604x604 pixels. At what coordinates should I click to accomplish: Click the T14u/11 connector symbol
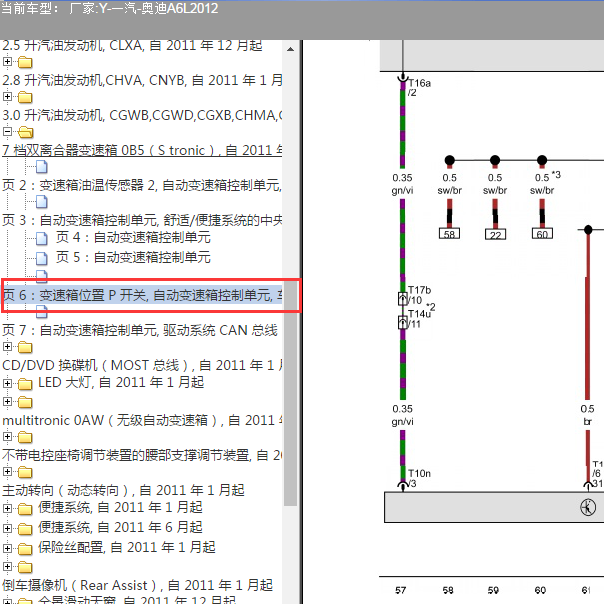tap(403, 322)
